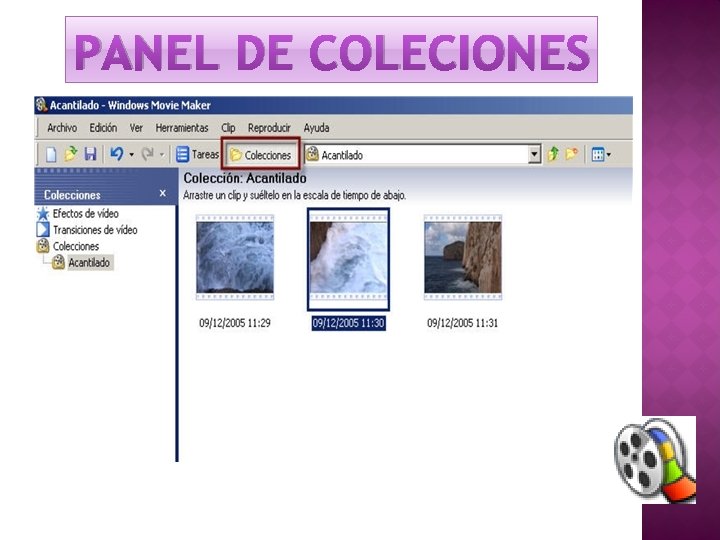Create new collection folder icon
The height and width of the screenshot is (540, 720).
[571, 154]
